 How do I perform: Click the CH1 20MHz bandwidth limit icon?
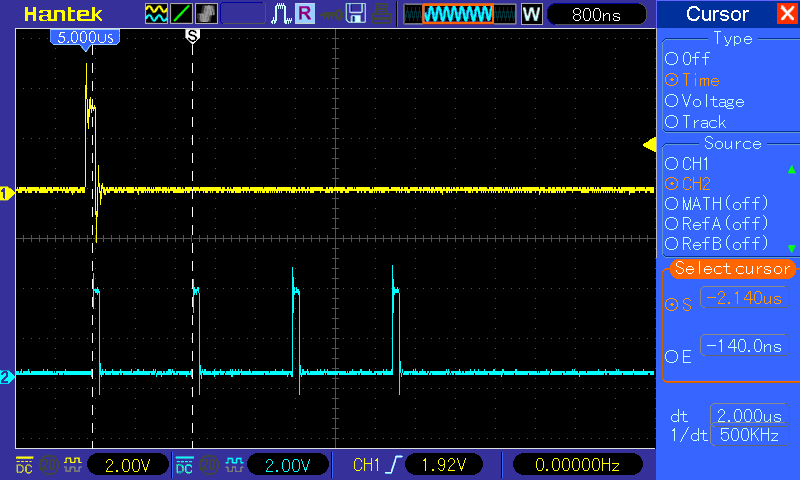pos(48,465)
